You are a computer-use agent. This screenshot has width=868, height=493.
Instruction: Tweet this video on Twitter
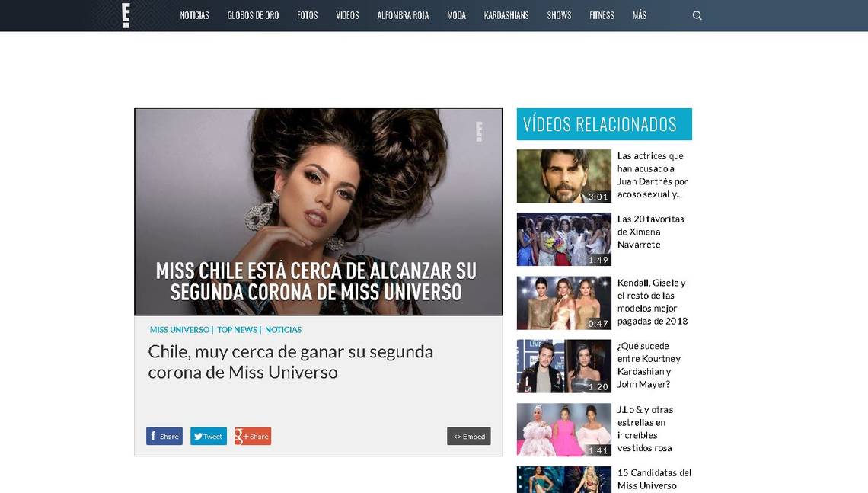click(209, 436)
